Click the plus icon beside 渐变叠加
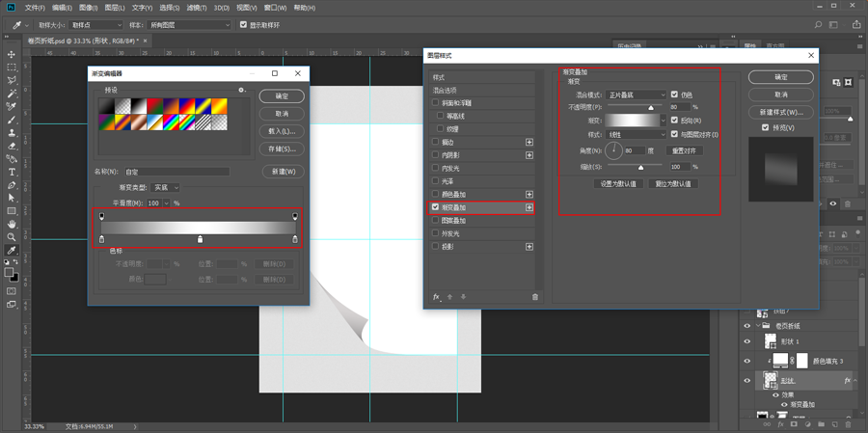868x433 pixels. pos(529,207)
